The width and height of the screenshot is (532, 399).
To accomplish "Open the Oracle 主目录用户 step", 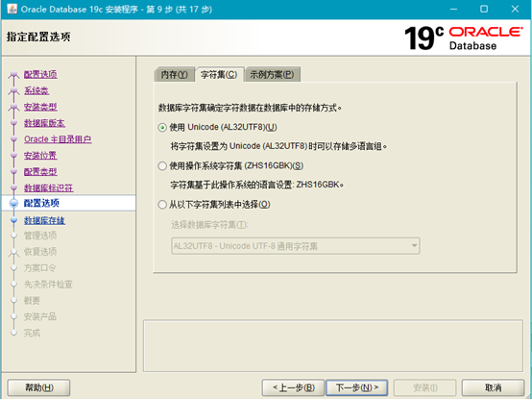I will [58, 139].
